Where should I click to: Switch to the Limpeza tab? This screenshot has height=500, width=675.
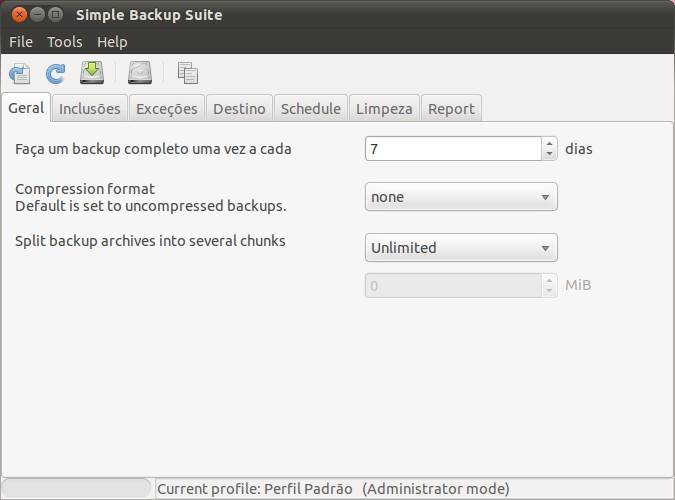coord(384,109)
